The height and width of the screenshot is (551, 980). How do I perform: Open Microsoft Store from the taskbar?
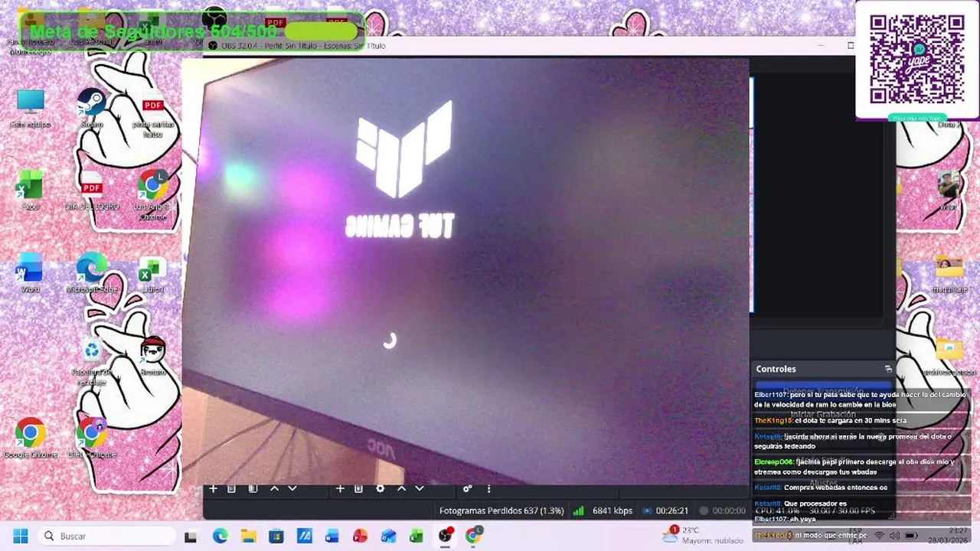[x=276, y=536]
